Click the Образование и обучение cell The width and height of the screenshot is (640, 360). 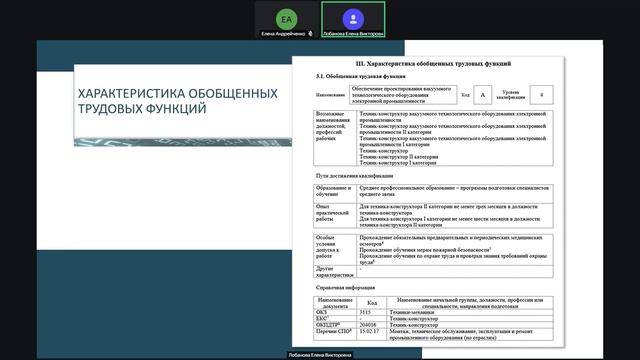(335, 194)
